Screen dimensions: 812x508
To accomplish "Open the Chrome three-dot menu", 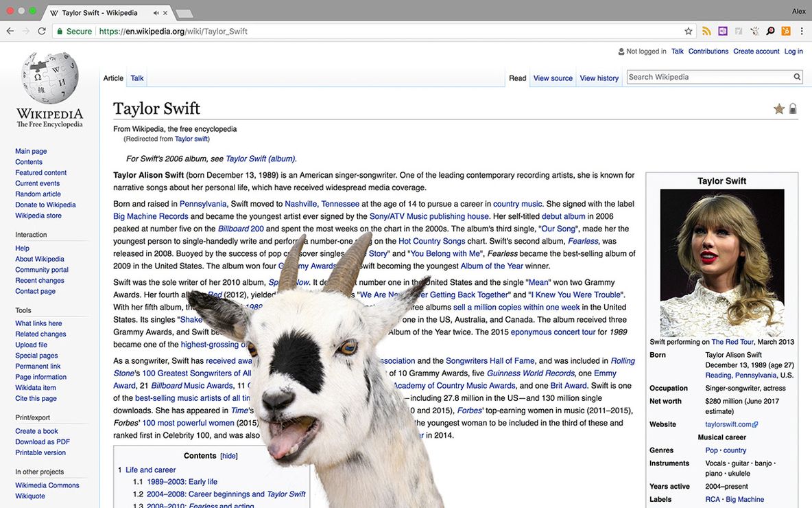I will [802, 31].
